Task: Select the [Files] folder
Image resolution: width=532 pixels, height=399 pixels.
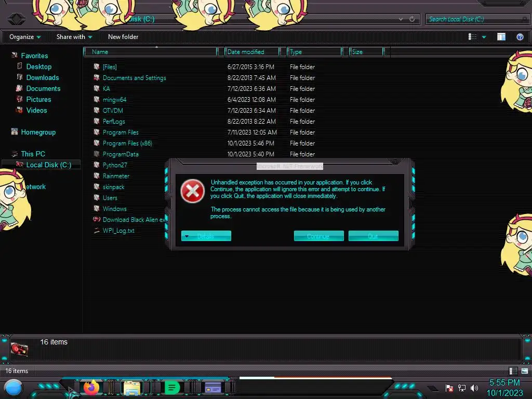Action: tap(110, 67)
